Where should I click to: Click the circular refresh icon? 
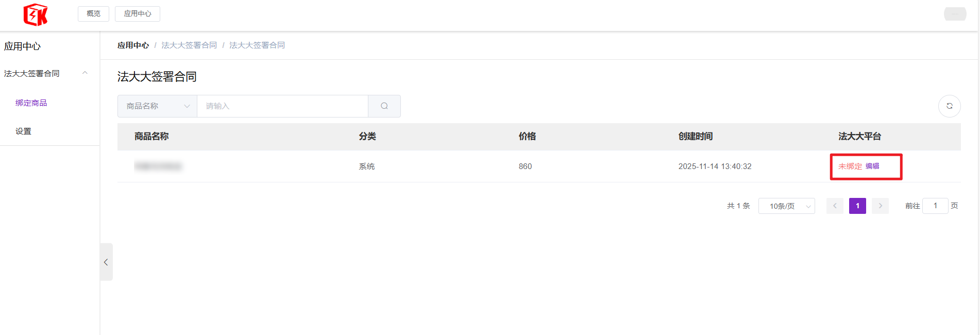pos(949,106)
